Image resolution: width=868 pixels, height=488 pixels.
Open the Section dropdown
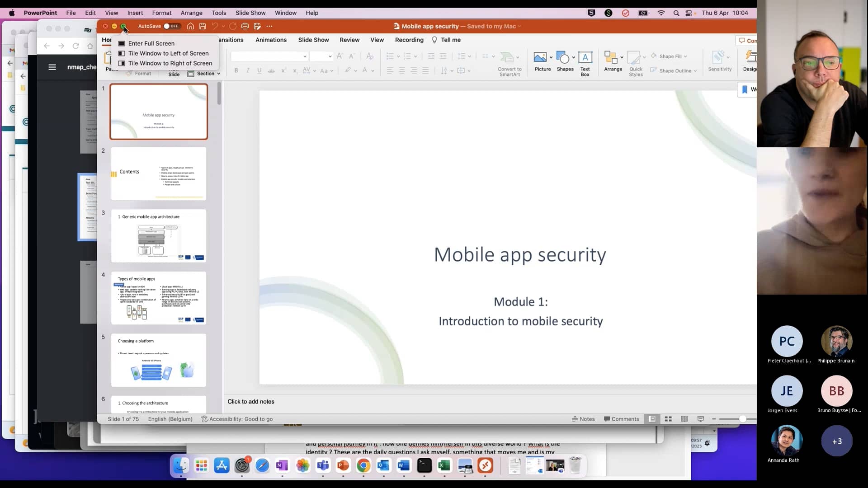[x=207, y=74]
